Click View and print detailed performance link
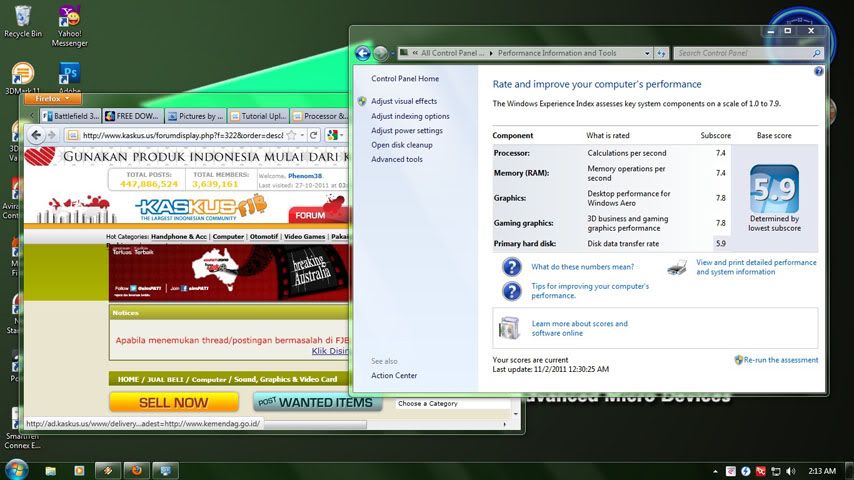The image size is (854, 480). pyautogui.click(x=756, y=267)
